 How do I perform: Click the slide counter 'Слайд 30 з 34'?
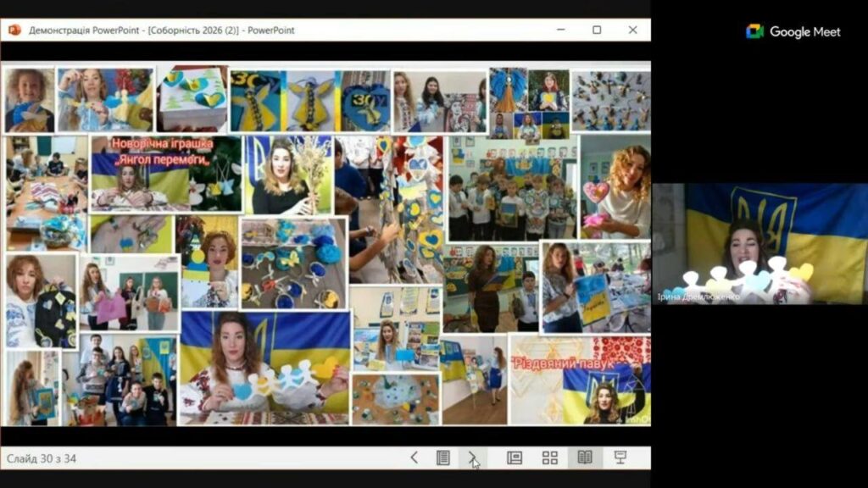(42, 458)
